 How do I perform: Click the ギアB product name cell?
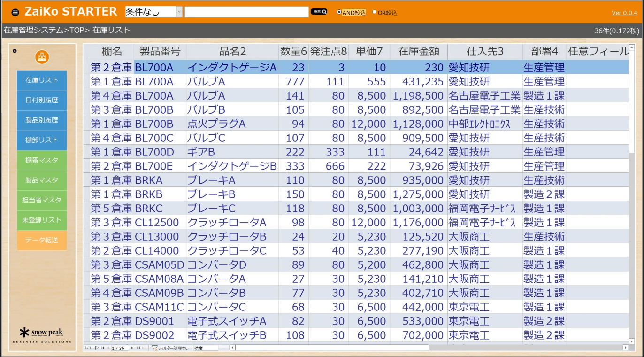pos(232,152)
